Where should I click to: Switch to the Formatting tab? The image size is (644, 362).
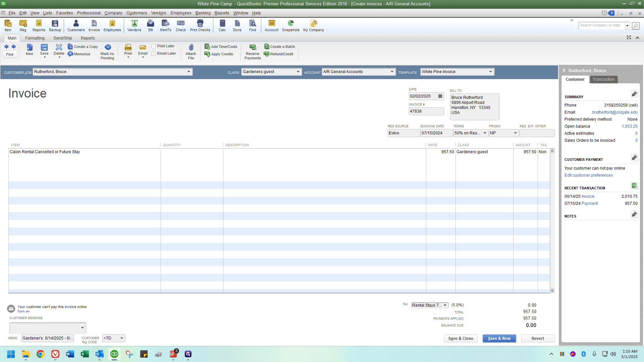coord(35,38)
